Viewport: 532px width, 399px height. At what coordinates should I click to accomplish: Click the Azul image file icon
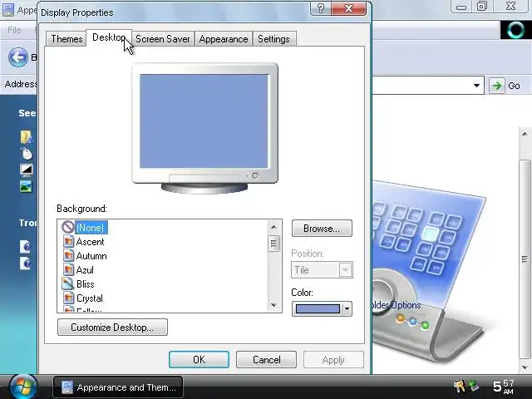coord(68,269)
